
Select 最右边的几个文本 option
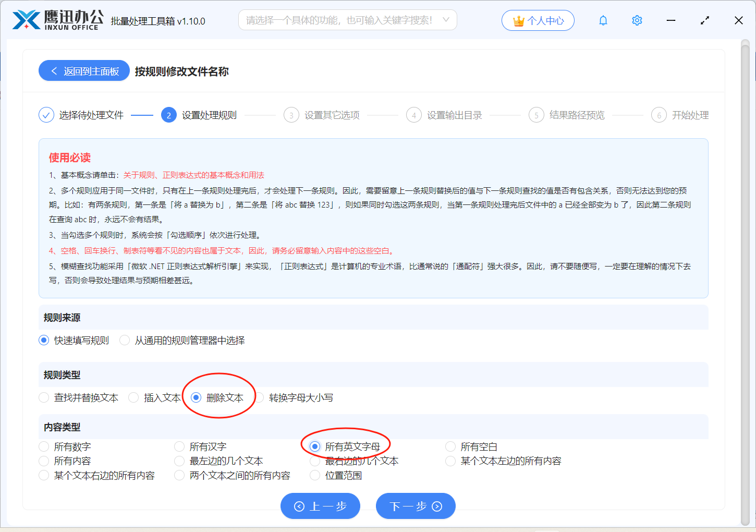point(355,461)
